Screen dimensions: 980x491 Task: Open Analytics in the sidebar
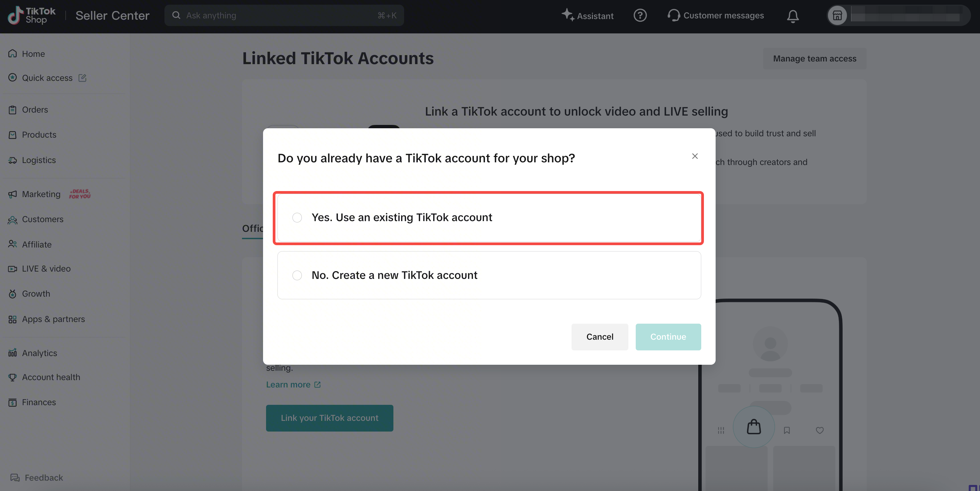pos(39,353)
